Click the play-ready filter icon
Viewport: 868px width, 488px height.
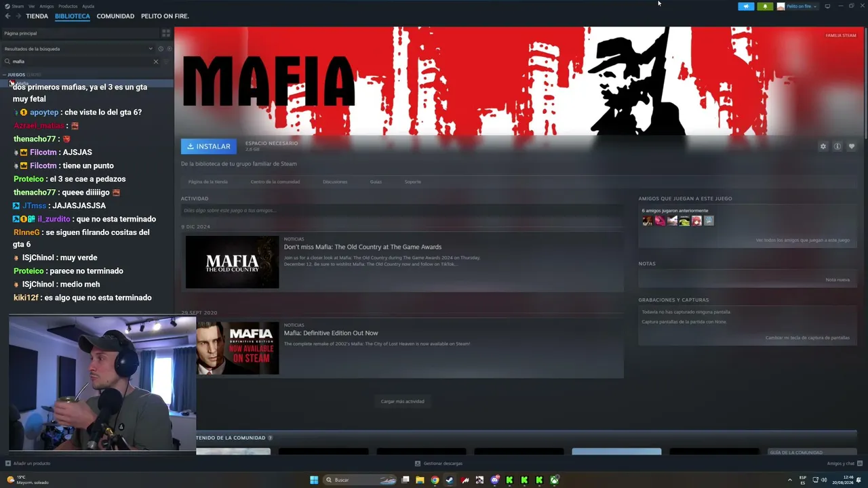click(x=170, y=49)
